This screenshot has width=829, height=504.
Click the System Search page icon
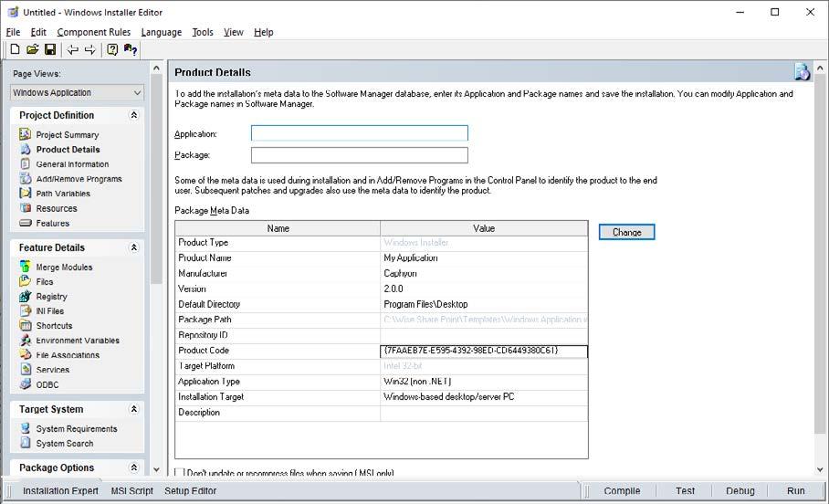click(x=25, y=443)
